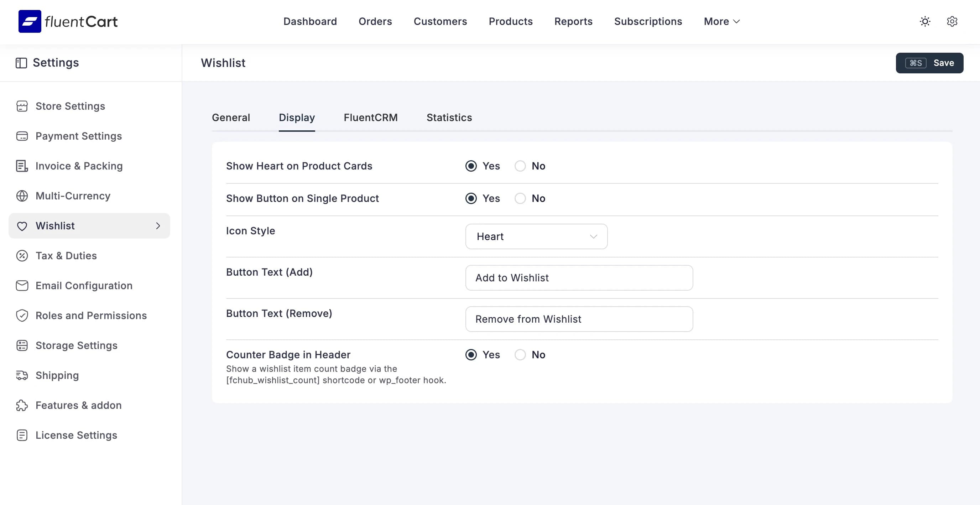The height and width of the screenshot is (505, 980).
Task: Click the Store Settings shop icon
Action: point(22,106)
